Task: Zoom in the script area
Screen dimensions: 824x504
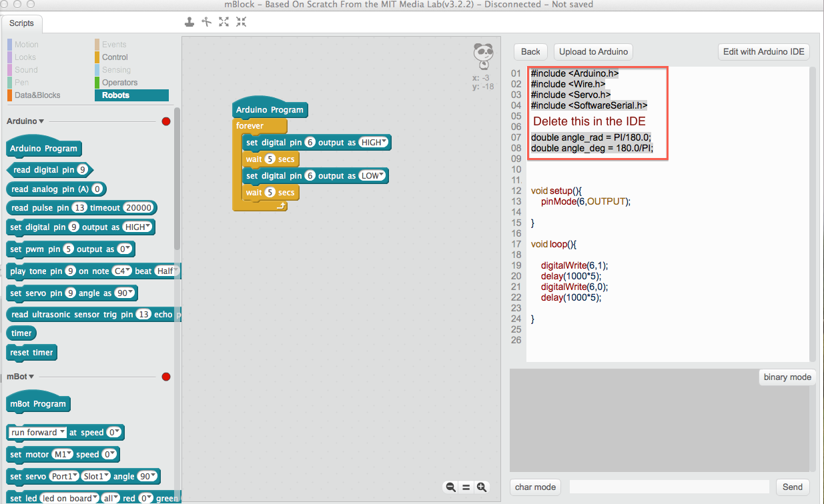Action: 481,487
